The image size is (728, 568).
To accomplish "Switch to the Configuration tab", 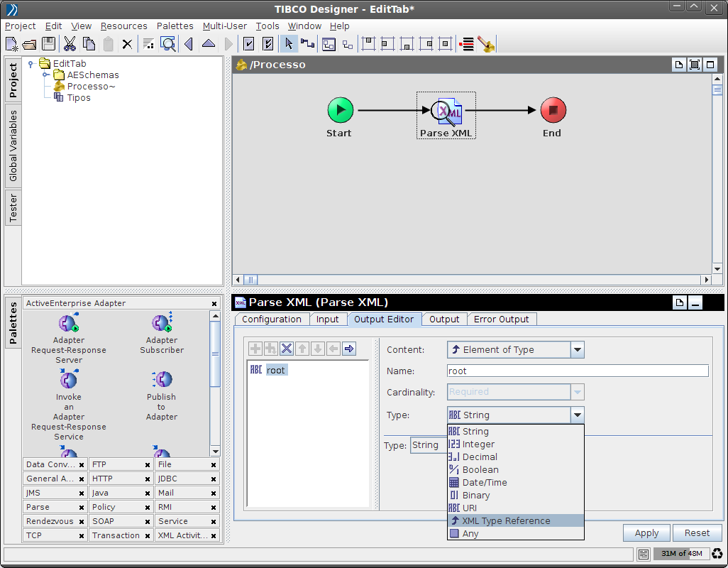I will 271,319.
